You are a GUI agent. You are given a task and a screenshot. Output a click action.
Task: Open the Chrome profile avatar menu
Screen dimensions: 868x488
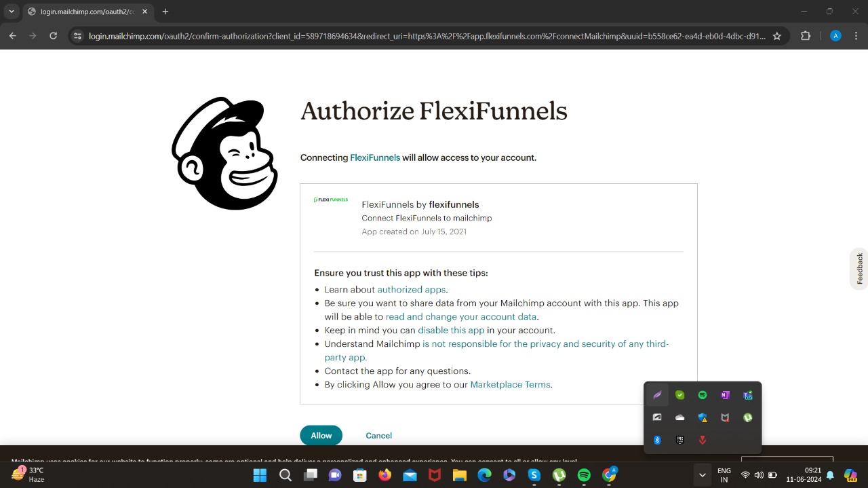click(x=835, y=36)
